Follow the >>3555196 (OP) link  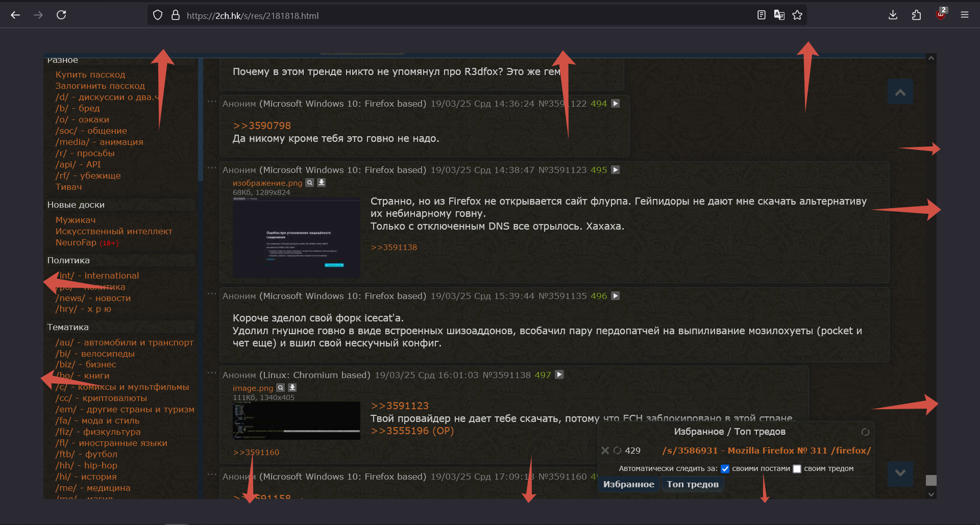click(412, 431)
